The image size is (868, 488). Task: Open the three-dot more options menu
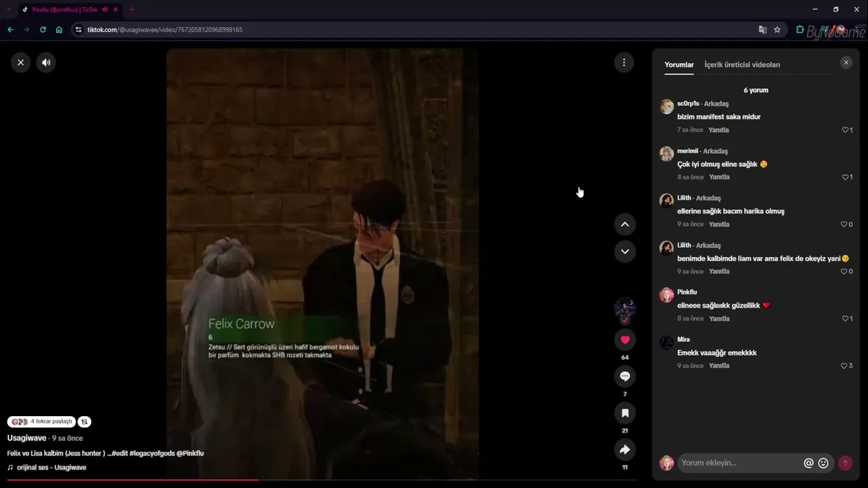pos(625,62)
